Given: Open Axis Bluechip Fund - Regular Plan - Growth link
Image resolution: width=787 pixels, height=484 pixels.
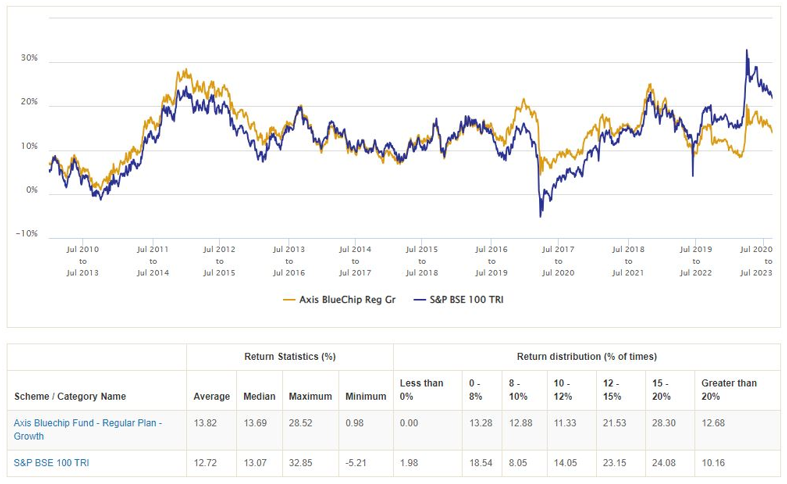Looking at the screenshot, I should (x=88, y=429).
